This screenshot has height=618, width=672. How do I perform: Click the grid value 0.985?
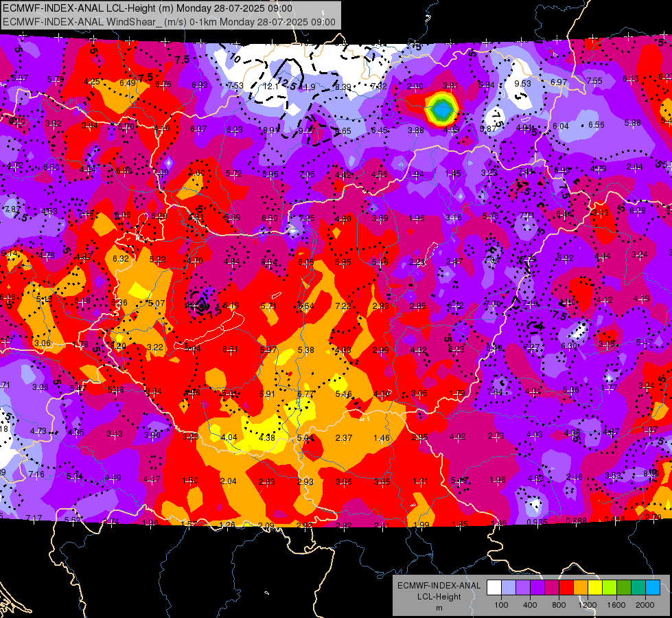tap(537, 522)
